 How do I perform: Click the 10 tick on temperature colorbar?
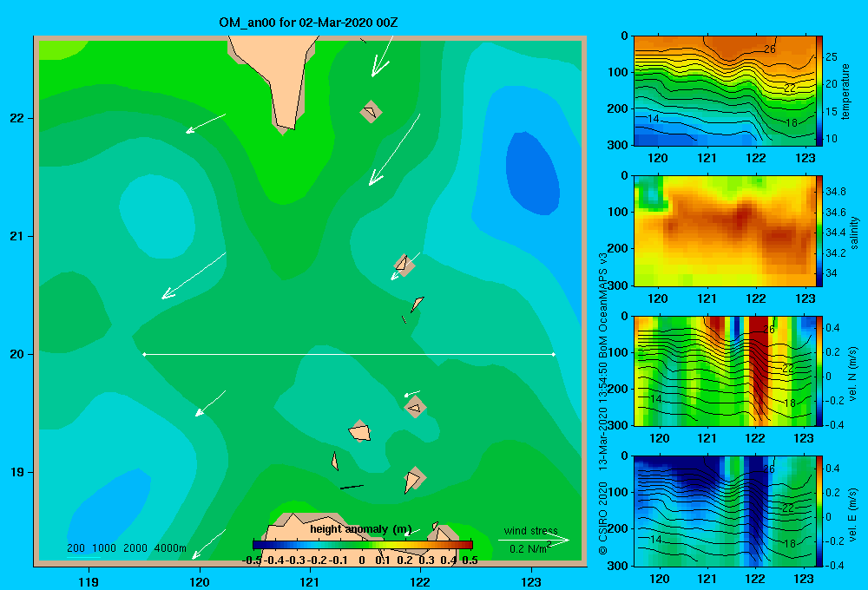click(x=831, y=139)
